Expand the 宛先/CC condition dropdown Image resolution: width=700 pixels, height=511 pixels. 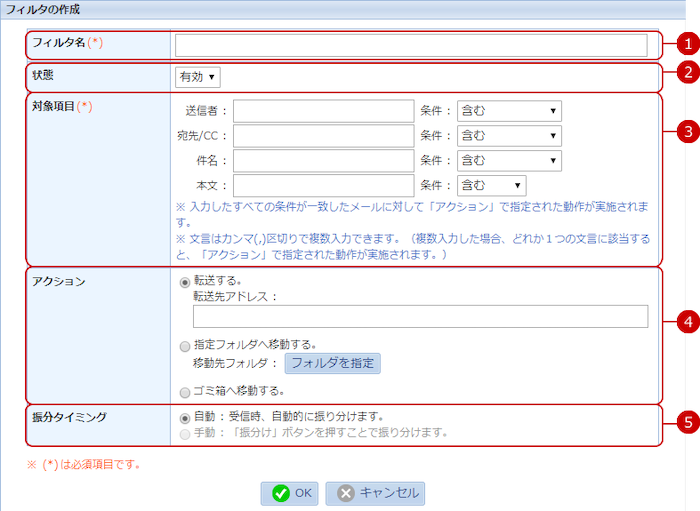508,136
